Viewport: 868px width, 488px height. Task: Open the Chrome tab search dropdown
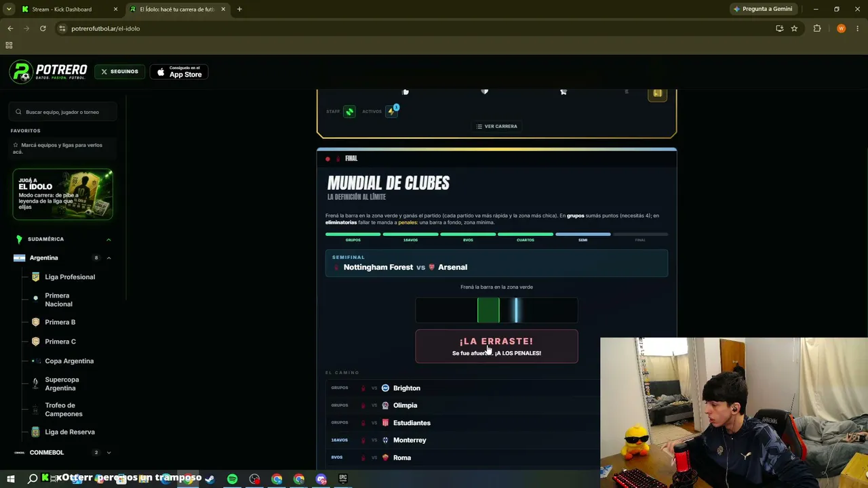pos(9,9)
